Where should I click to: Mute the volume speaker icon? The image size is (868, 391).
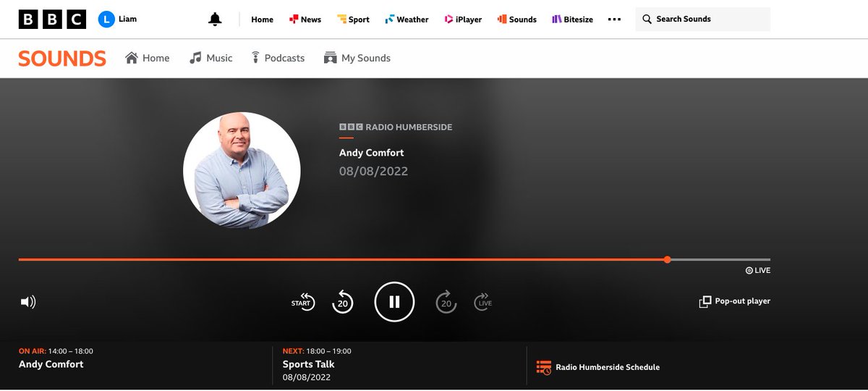pyautogui.click(x=27, y=302)
